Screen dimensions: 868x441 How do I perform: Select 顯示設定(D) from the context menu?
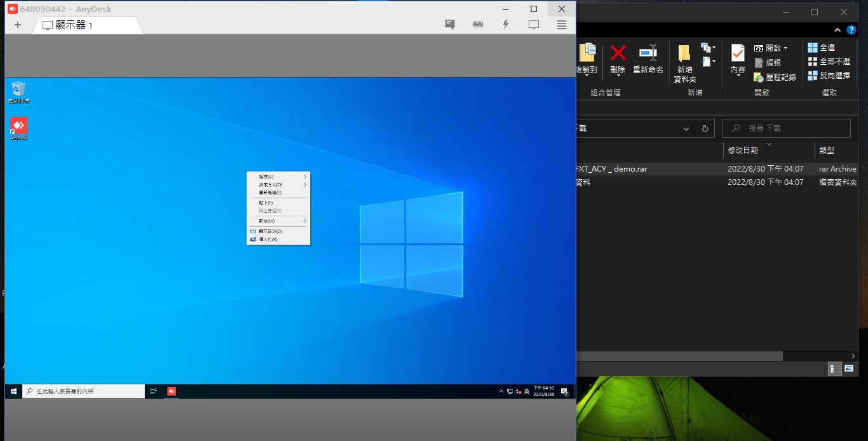pos(270,231)
